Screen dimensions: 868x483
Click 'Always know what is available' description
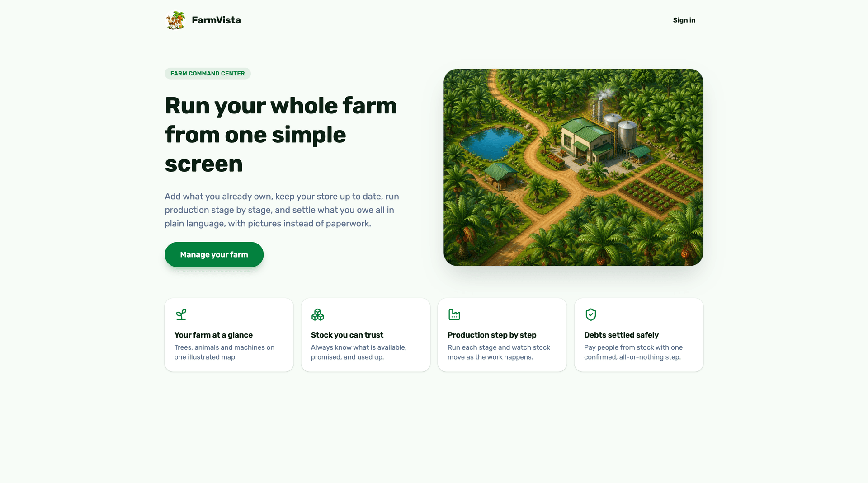pyautogui.click(x=359, y=352)
